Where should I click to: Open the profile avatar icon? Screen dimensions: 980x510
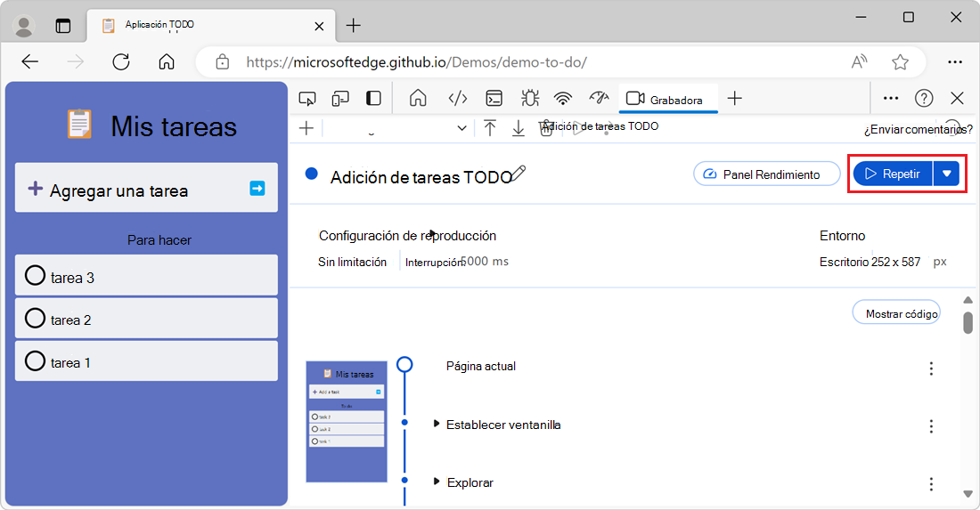tap(24, 26)
